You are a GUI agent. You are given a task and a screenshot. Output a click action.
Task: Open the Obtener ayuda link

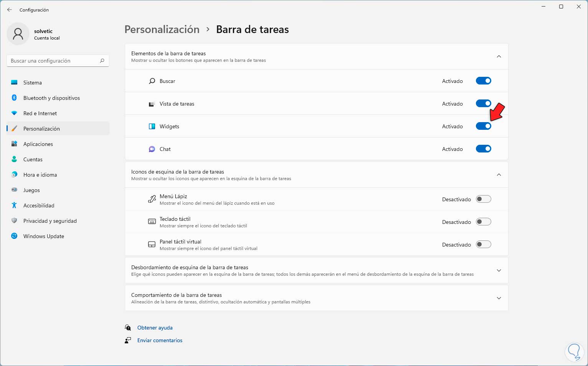coord(155,328)
